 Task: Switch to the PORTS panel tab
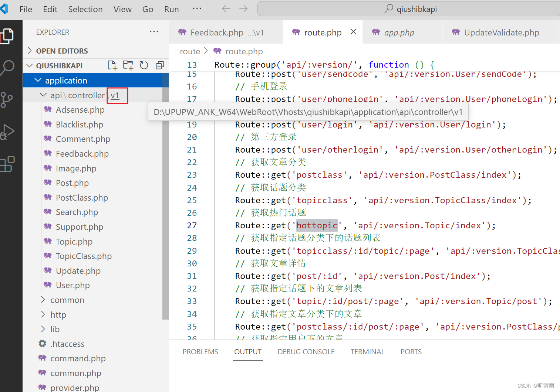pos(411,352)
